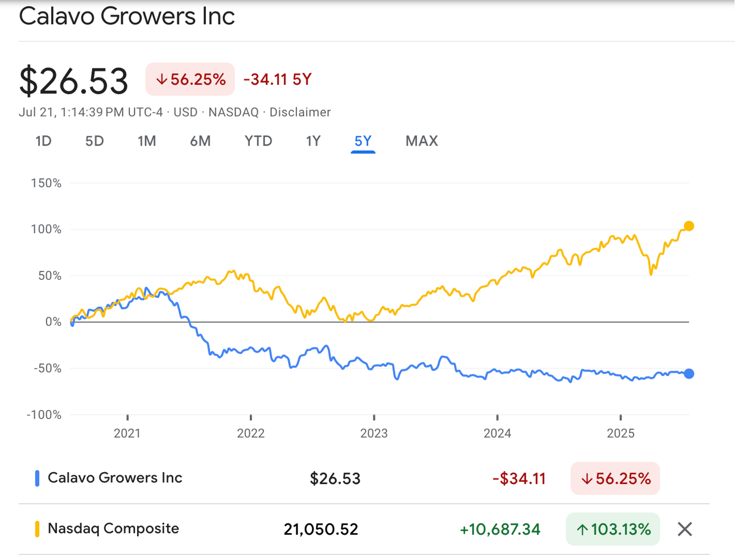Click the blue Calavo color marker
735x560 pixels.
click(37, 479)
